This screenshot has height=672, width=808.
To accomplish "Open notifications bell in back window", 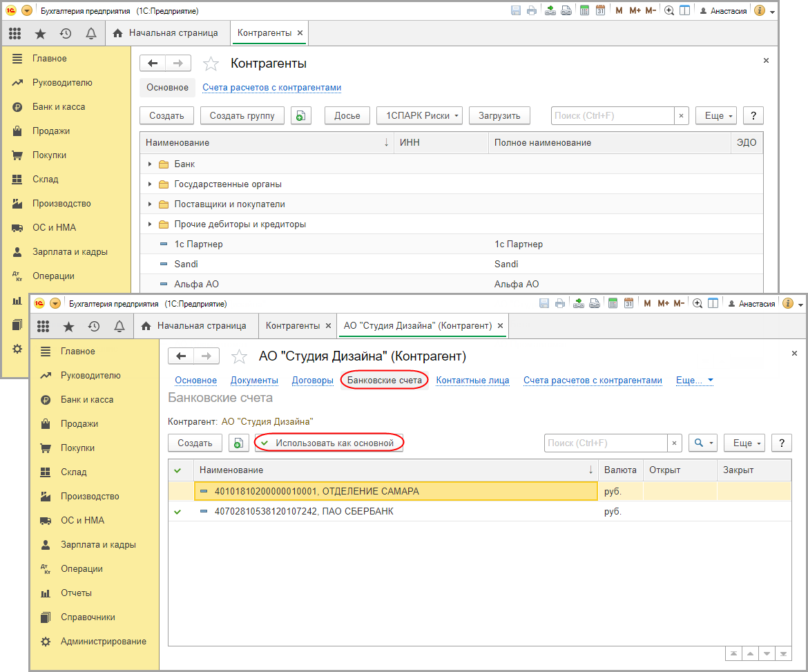I will click(x=90, y=34).
